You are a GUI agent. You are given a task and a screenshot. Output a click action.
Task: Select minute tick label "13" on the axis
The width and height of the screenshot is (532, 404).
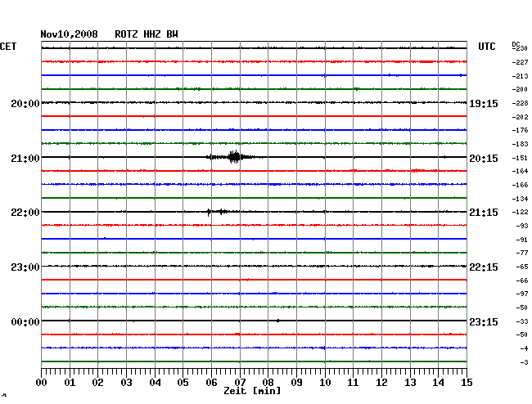click(410, 383)
